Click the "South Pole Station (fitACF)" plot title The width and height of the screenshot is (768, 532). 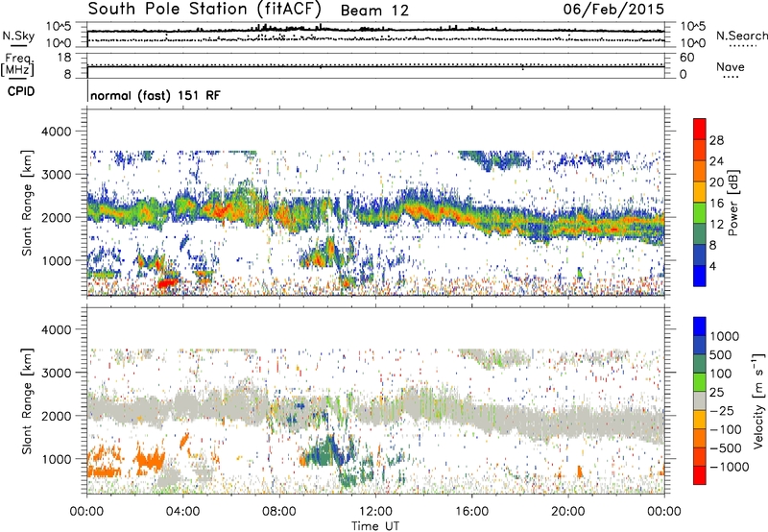[x=204, y=10]
